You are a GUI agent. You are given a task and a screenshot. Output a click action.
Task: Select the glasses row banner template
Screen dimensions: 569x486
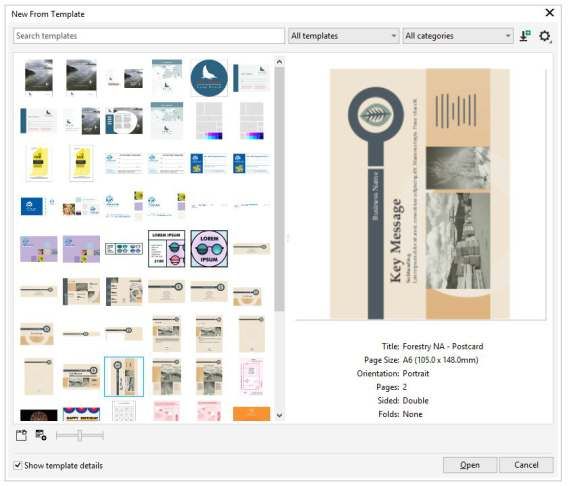(x=124, y=249)
